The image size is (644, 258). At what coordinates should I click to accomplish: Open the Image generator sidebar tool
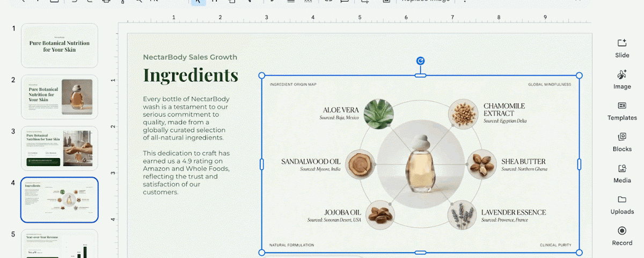tap(622, 79)
